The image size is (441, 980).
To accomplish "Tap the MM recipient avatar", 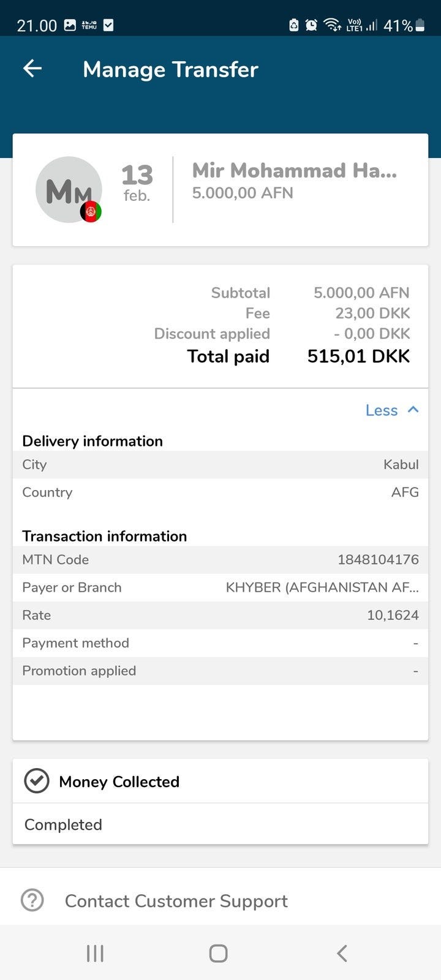I will point(67,189).
